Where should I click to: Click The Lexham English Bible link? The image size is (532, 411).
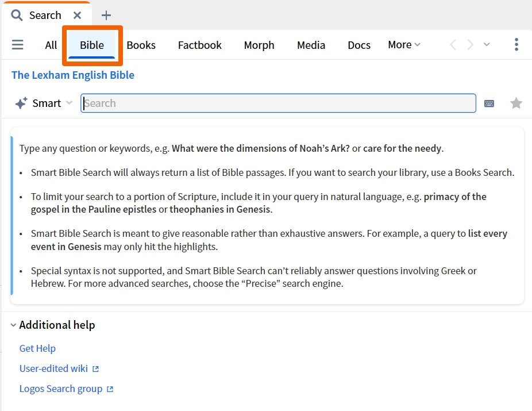(73, 75)
